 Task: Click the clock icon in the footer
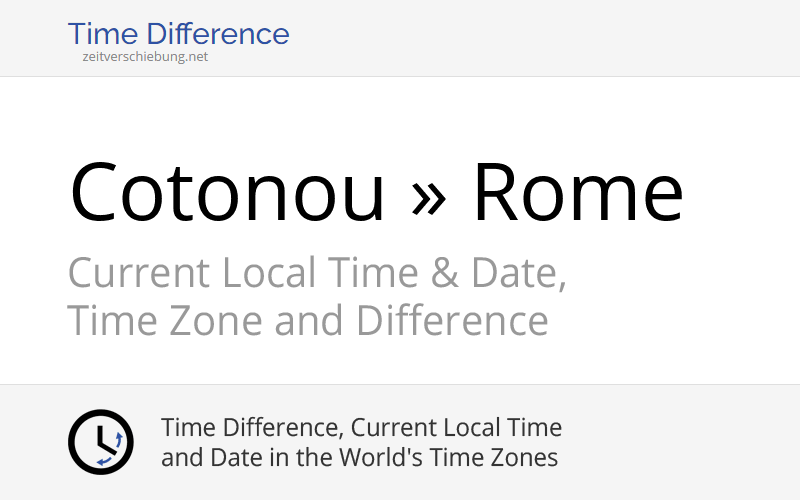[100, 442]
